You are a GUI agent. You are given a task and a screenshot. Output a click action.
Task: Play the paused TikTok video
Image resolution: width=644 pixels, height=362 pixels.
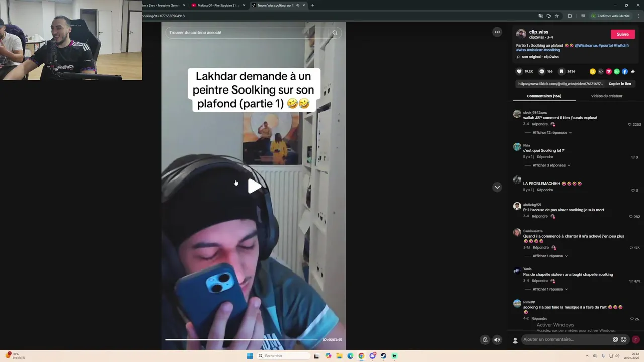coord(255,186)
